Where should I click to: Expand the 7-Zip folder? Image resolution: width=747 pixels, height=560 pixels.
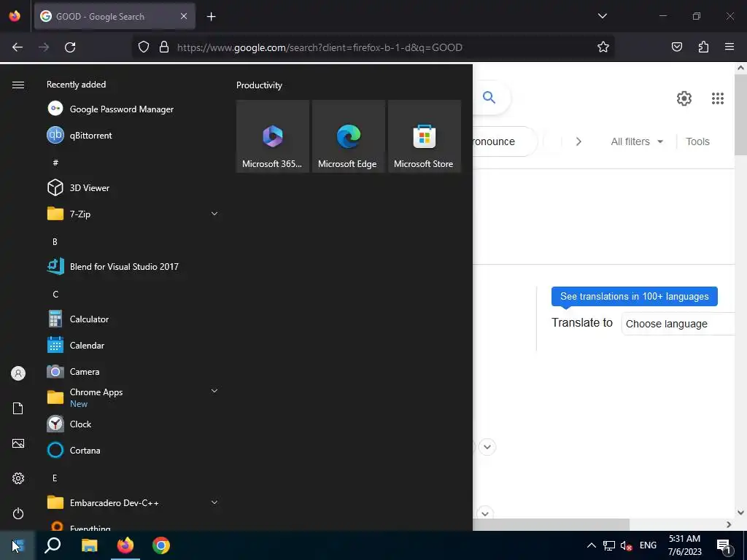coord(133,214)
